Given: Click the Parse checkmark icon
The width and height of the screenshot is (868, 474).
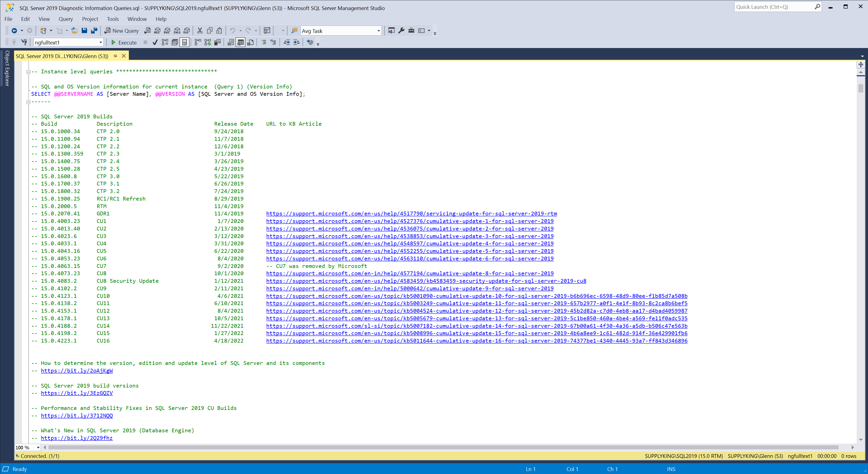Looking at the screenshot, I should [155, 42].
